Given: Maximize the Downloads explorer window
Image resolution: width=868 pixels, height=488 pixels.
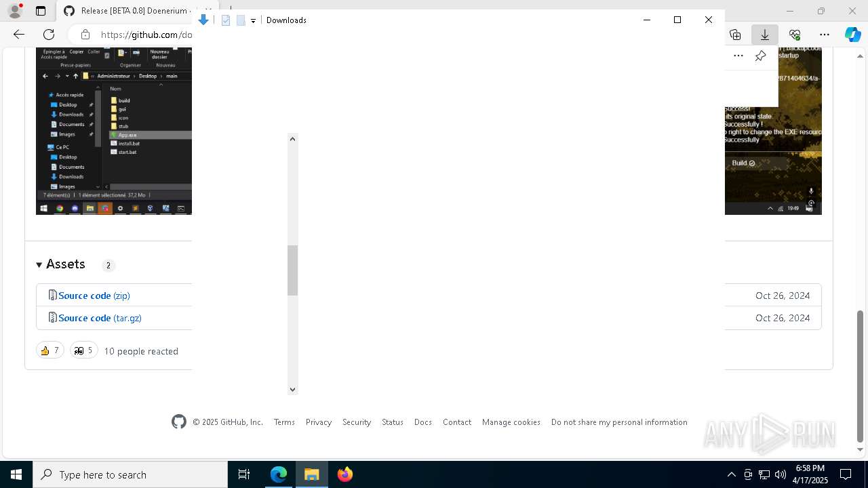Looking at the screenshot, I should pos(677,20).
